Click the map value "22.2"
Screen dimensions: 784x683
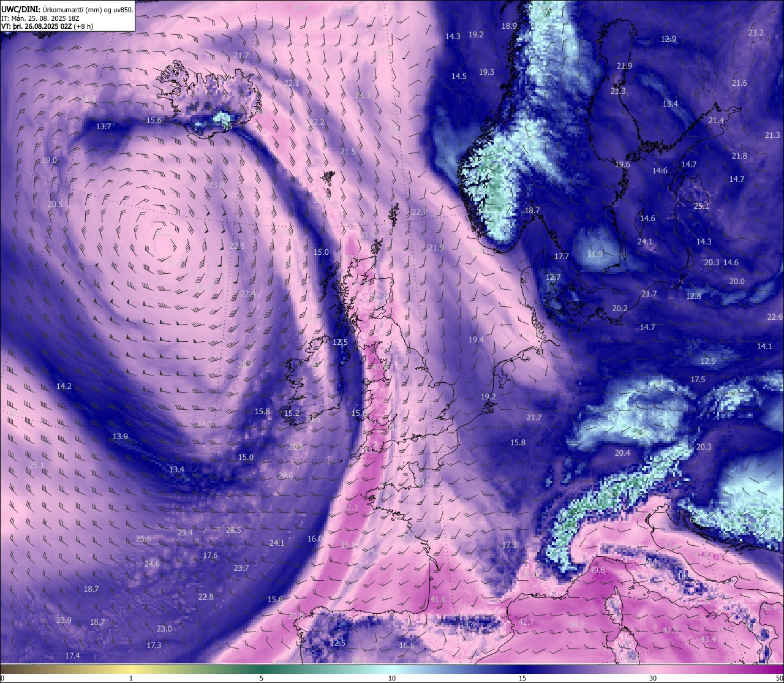[317, 122]
